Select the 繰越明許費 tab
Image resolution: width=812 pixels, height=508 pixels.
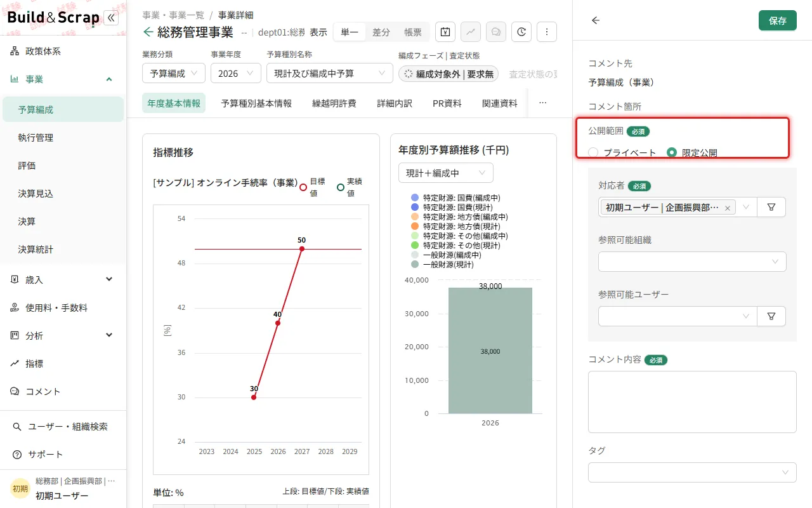click(x=334, y=103)
